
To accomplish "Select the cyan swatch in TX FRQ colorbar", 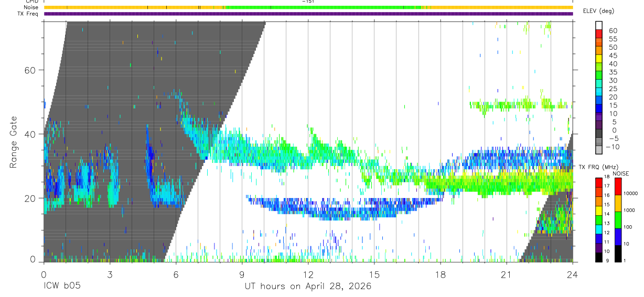I will pyautogui.click(x=598, y=229).
